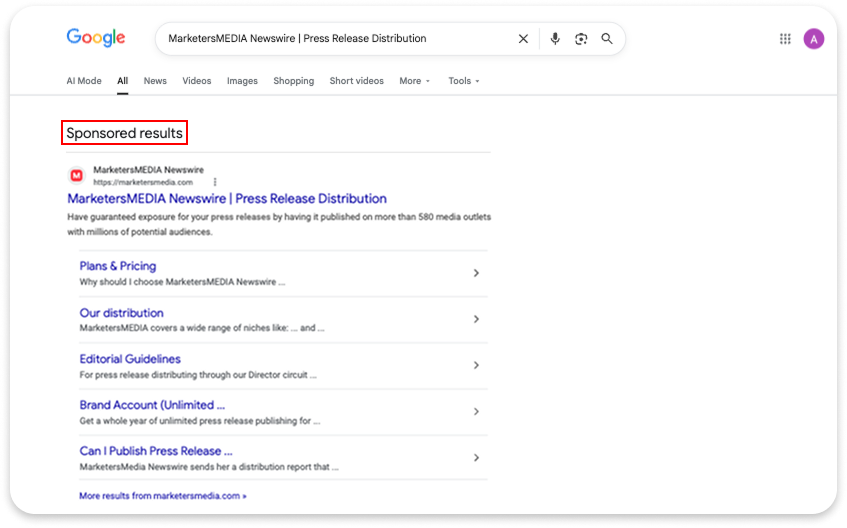The width and height of the screenshot is (847, 528).
Task: Select the All results tab
Action: coord(123,81)
